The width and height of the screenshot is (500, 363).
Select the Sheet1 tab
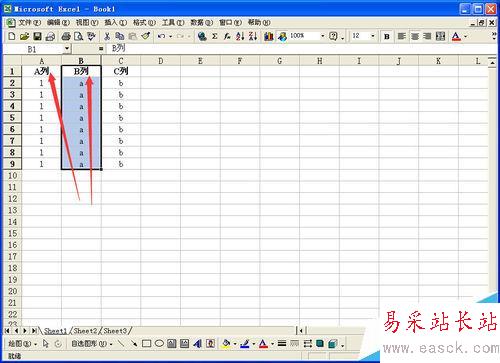click(55, 331)
